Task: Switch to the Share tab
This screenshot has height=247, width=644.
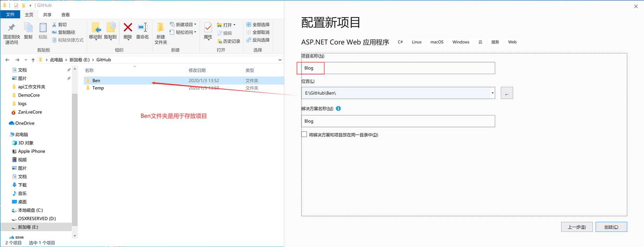Action: click(x=47, y=15)
